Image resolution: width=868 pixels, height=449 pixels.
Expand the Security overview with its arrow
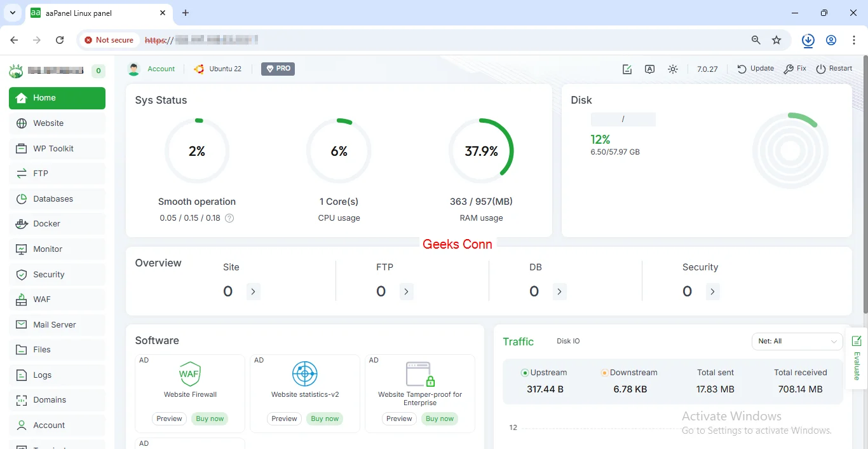[713, 291]
